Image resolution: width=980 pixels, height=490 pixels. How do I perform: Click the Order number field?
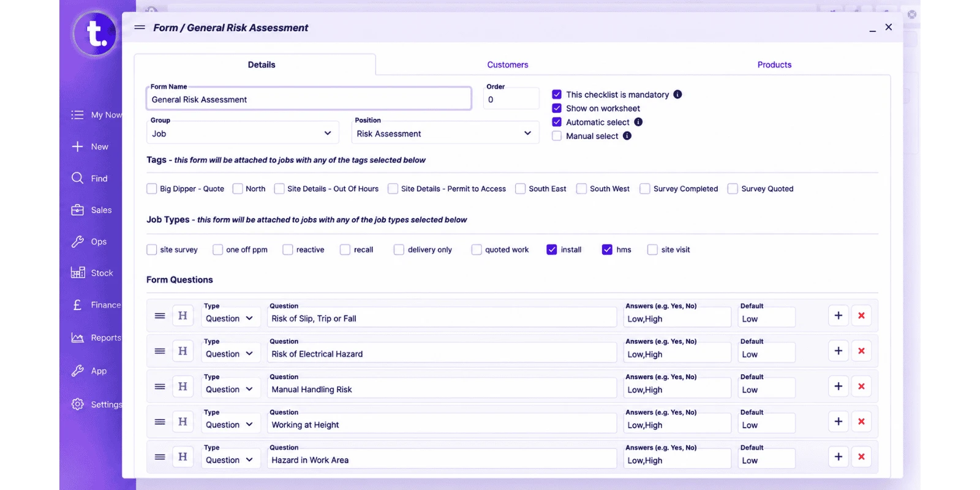click(x=511, y=99)
